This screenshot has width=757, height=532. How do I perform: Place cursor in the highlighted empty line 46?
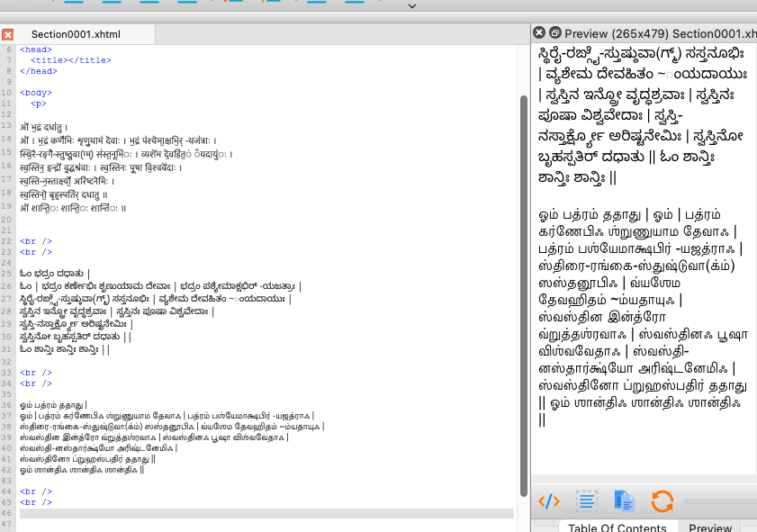[x=266, y=513]
